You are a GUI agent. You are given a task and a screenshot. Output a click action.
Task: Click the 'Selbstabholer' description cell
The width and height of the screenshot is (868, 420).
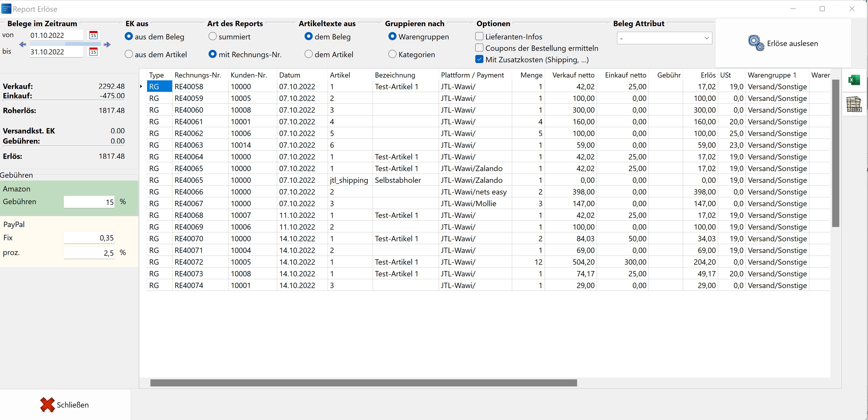[x=405, y=180]
